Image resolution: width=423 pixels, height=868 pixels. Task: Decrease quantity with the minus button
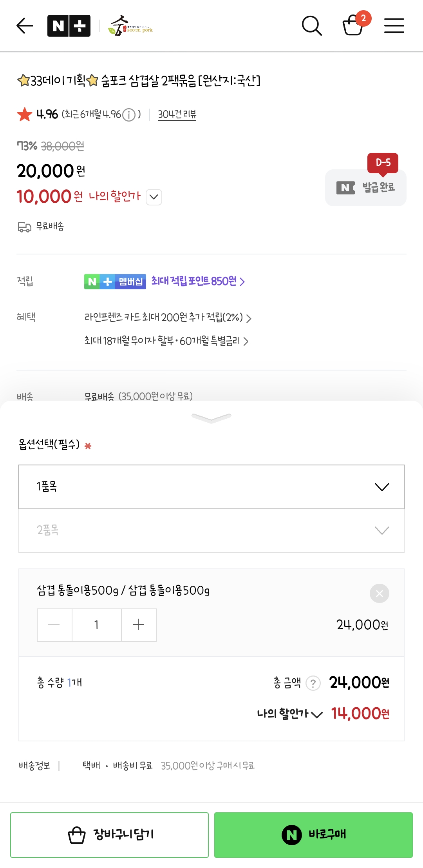pos(54,625)
